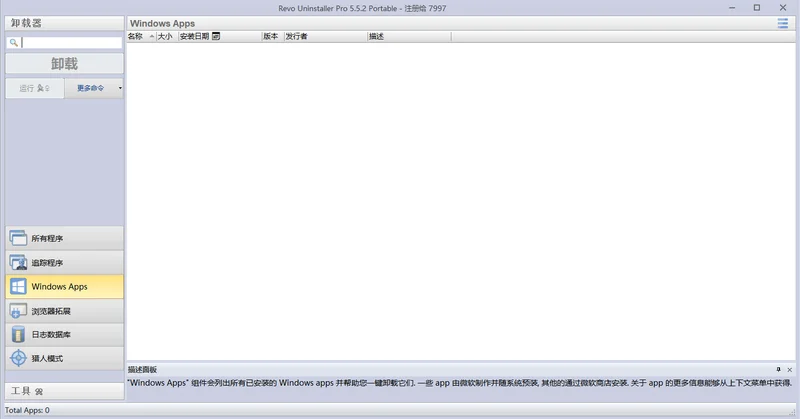Open the 日志数据库 logs database module
The height and width of the screenshot is (419, 800).
(64, 334)
